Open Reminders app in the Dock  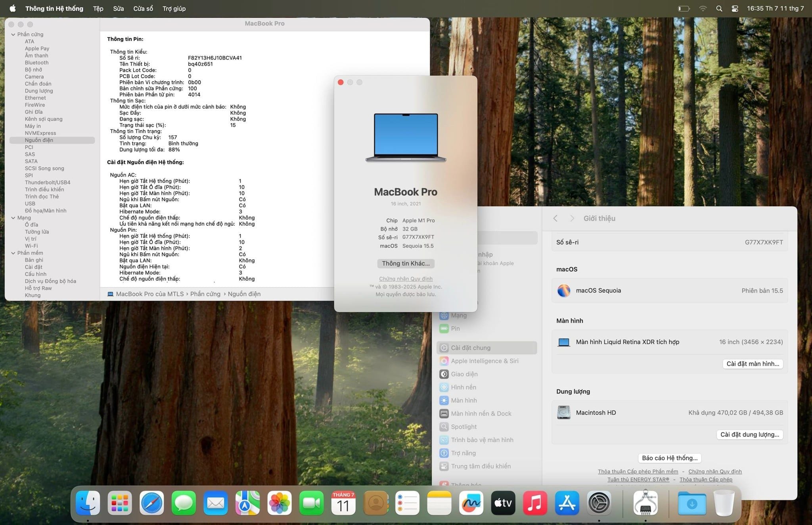[x=407, y=503]
